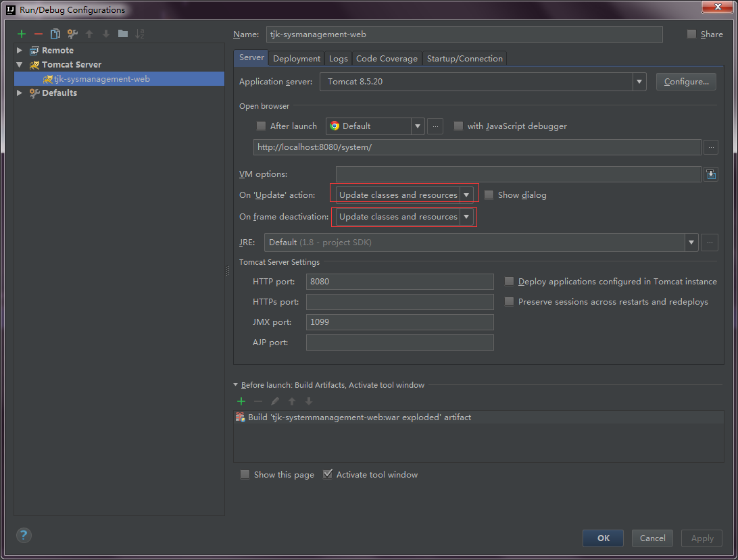Remove selected configuration with red minus
Viewport: 738px width, 560px height.
click(x=39, y=34)
